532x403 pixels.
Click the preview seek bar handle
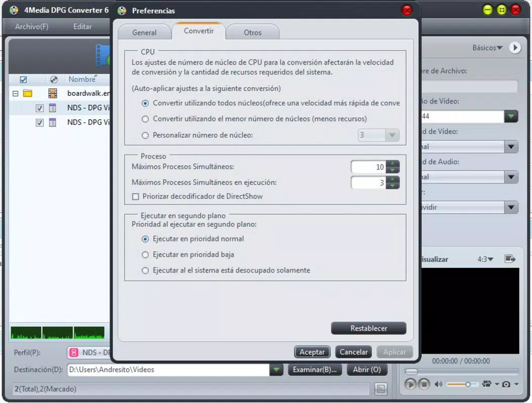[x=411, y=372]
